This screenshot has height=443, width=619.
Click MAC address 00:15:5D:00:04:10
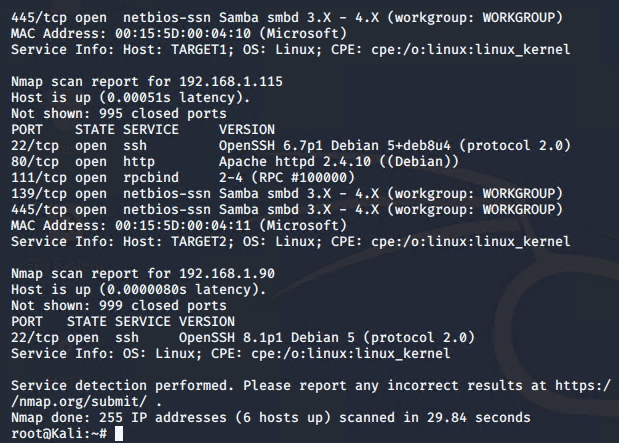coord(183,34)
